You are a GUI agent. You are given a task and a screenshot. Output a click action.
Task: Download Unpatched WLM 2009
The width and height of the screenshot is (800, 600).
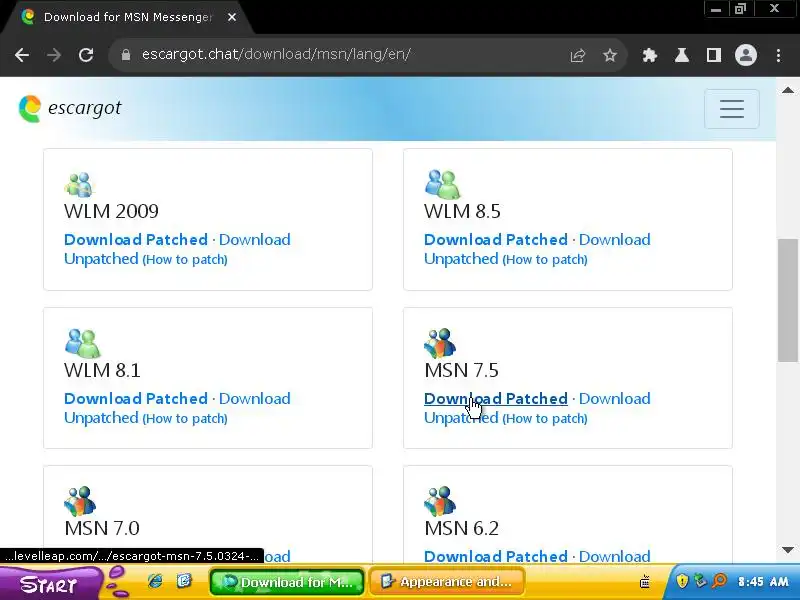point(177,249)
